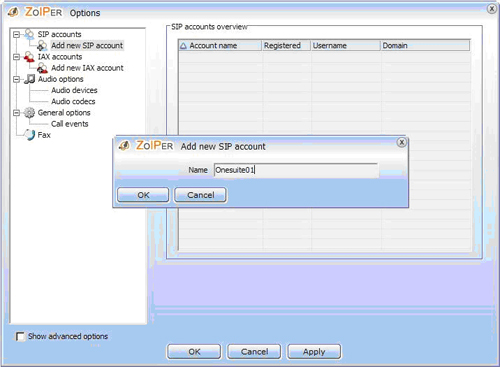Image resolution: width=500 pixels, height=367 pixels.
Task: Open Call events settings
Action: click(x=69, y=124)
